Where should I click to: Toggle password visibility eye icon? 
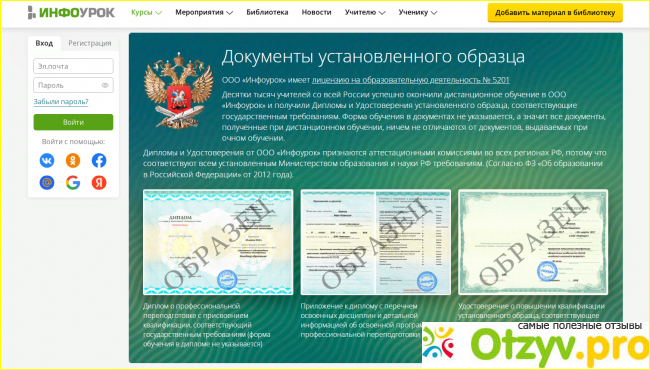point(105,85)
